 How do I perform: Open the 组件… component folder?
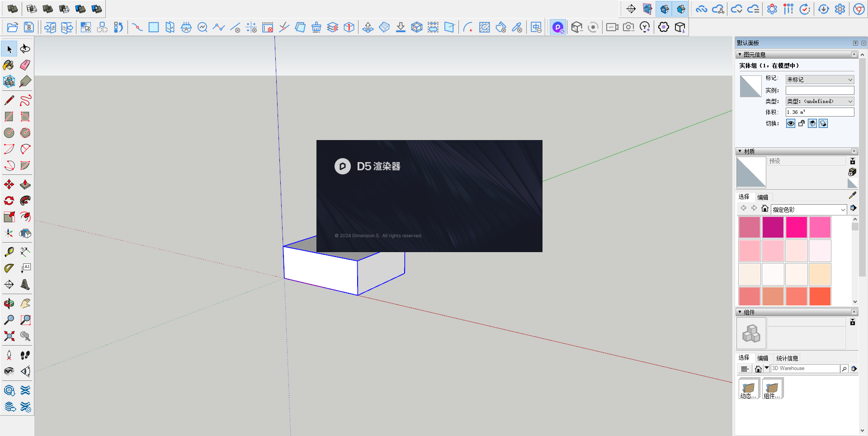pyautogui.click(x=772, y=389)
